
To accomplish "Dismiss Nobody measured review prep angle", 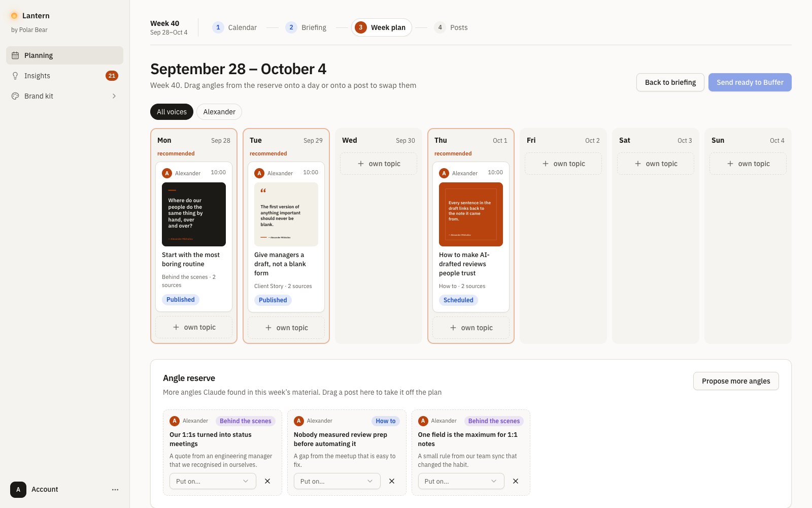I will click(x=392, y=481).
